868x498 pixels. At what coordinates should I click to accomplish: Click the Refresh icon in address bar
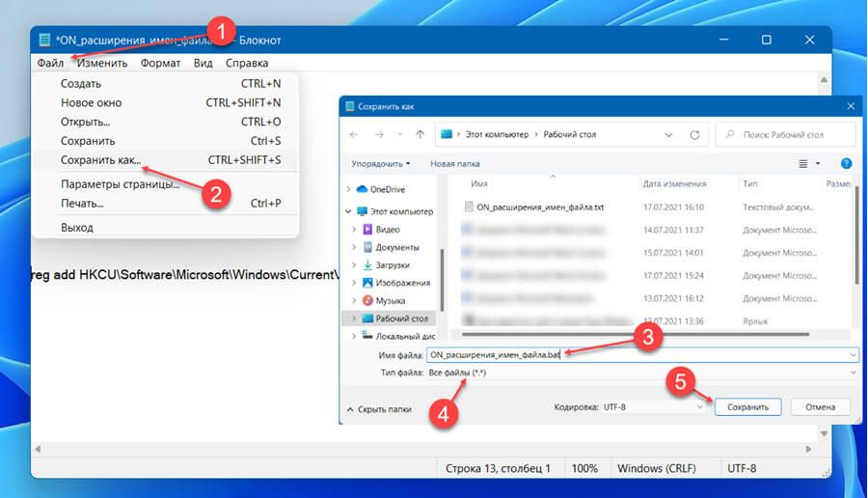click(x=694, y=134)
